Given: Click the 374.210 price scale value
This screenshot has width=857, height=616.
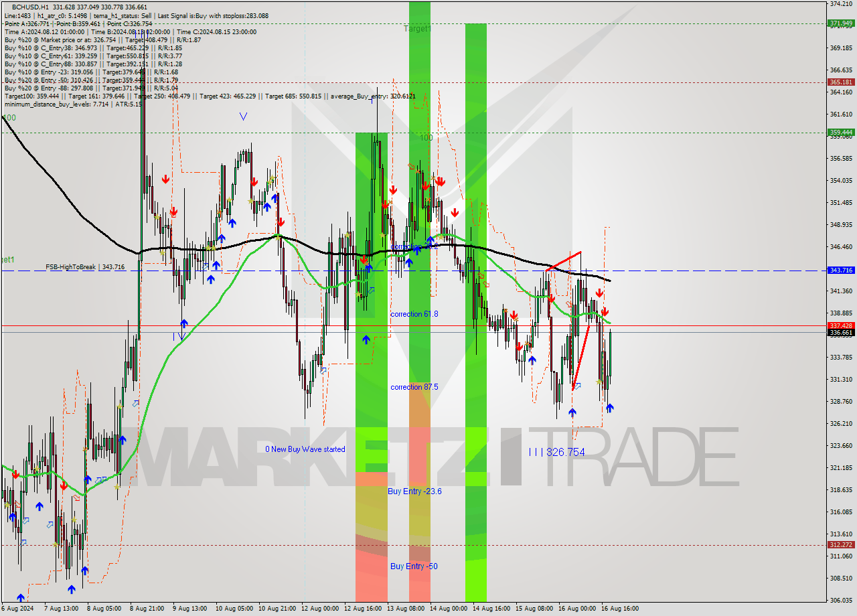Looking at the screenshot, I should [x=841, y=4].
